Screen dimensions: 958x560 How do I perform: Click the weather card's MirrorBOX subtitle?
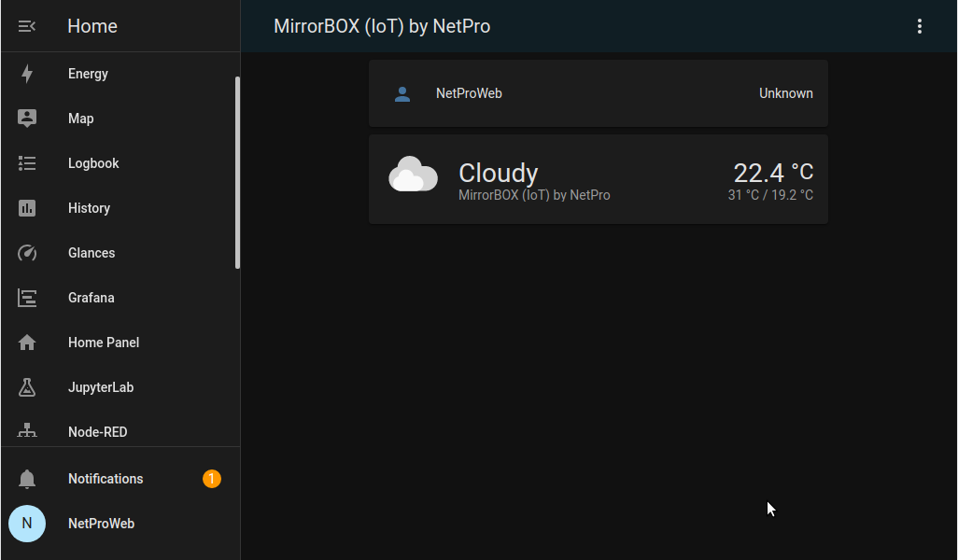[x=534, y=195]
